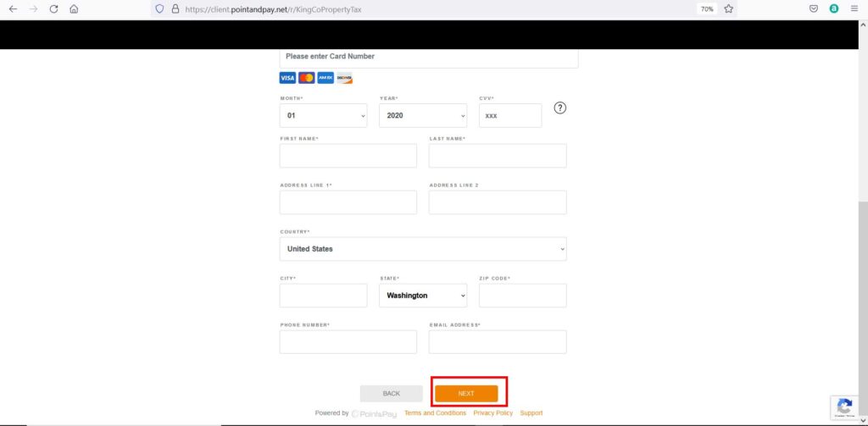Expand the Country dropdown
This screenshot has width=868, height=426.
[423, 249]
